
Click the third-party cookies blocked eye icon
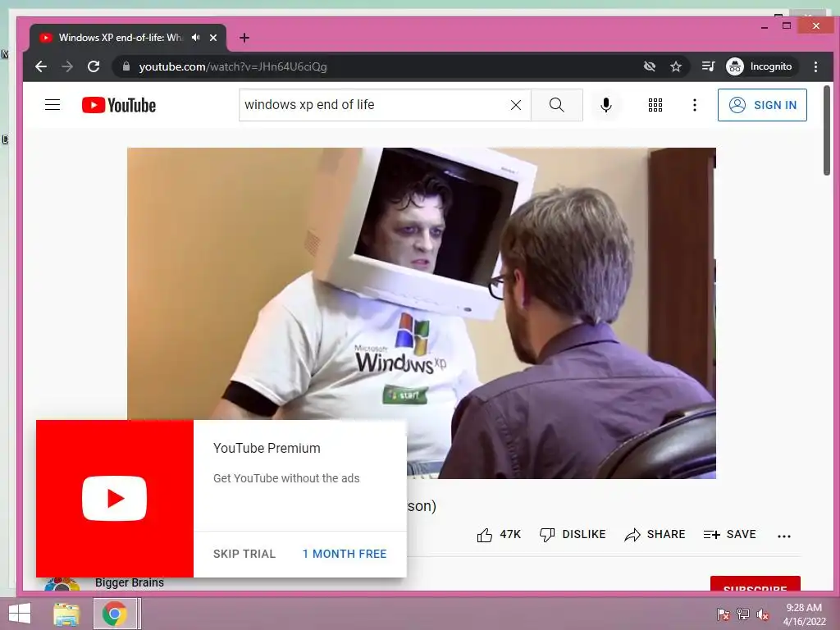pyautogui.click(x=650, y=66)
